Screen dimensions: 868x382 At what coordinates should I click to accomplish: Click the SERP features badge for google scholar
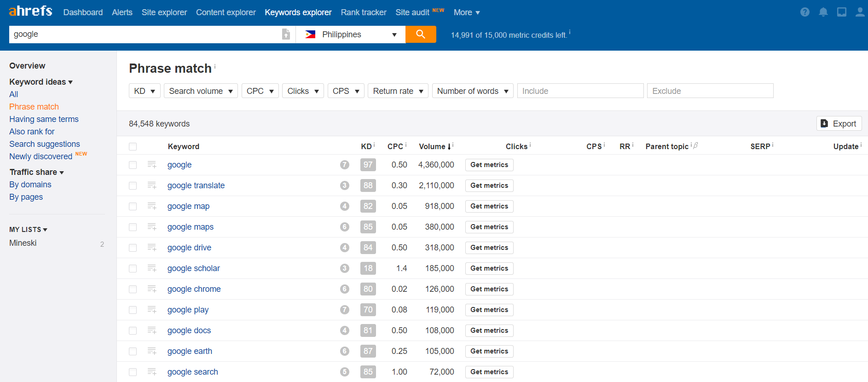[344, 268]
